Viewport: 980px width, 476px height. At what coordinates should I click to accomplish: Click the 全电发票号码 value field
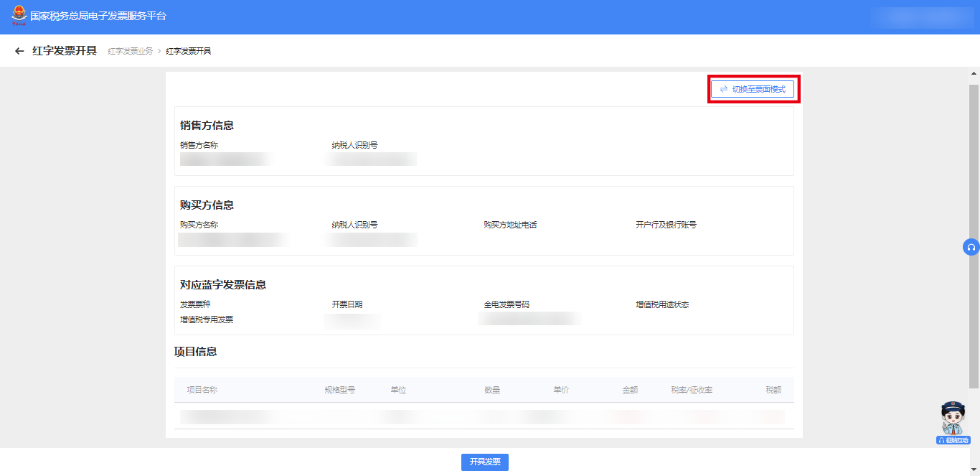529,319
